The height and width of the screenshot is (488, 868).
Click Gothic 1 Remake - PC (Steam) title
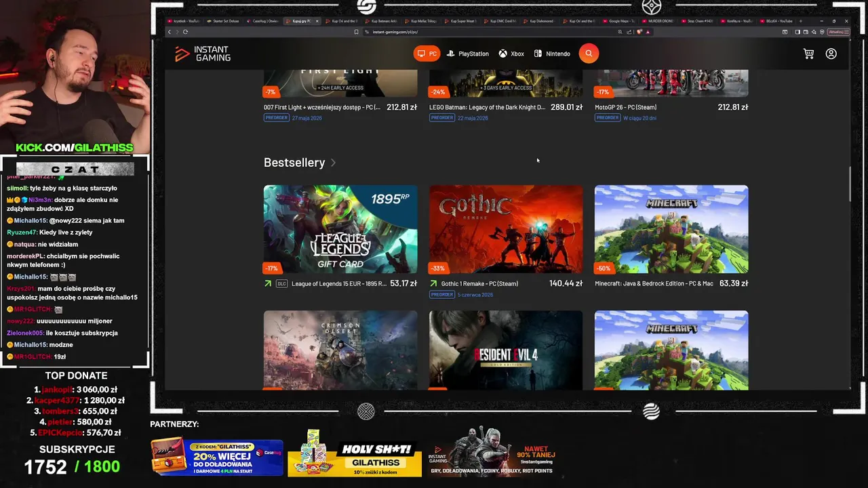pyautogui.click(x=479, y=284)
